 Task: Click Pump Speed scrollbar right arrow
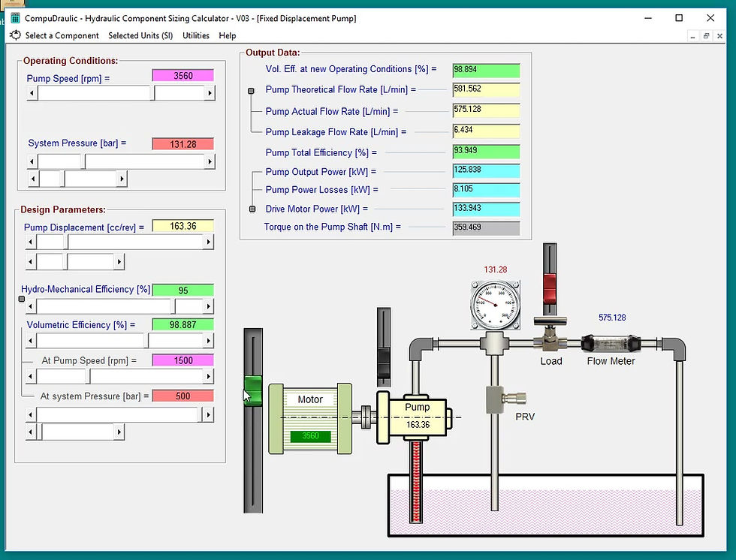click(210, 93)
